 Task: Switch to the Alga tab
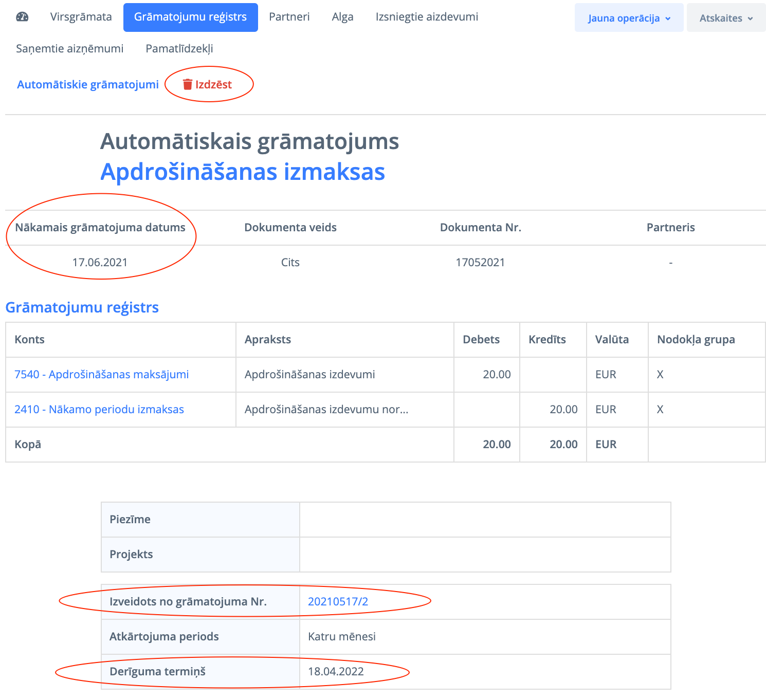[342, 17]
